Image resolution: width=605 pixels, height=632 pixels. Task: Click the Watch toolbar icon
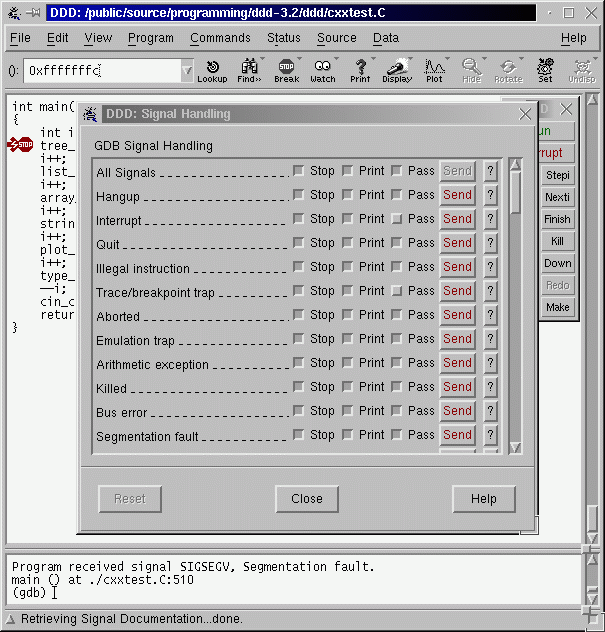coord(323,70)
